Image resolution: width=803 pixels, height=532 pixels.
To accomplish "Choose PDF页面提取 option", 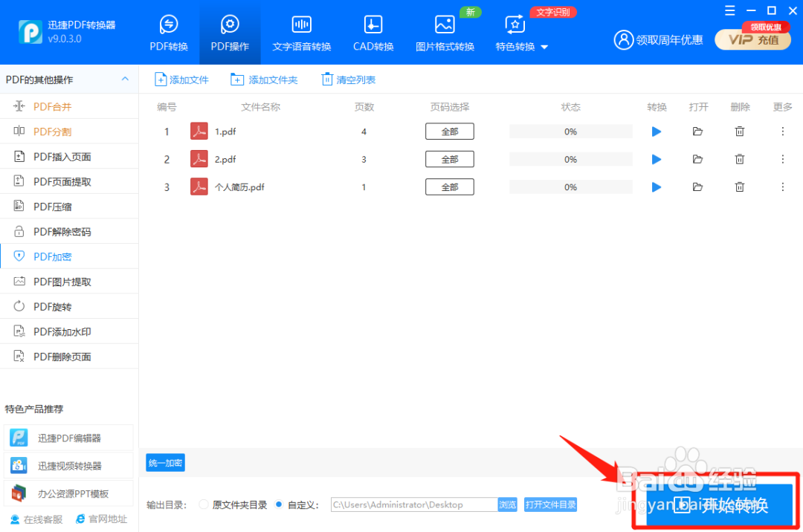I will [x=69, y=181].
